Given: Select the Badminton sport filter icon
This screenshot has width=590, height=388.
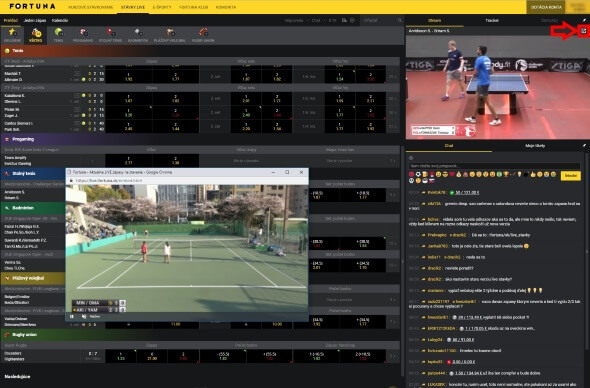Looking at the screenshot, I should 138,35.
